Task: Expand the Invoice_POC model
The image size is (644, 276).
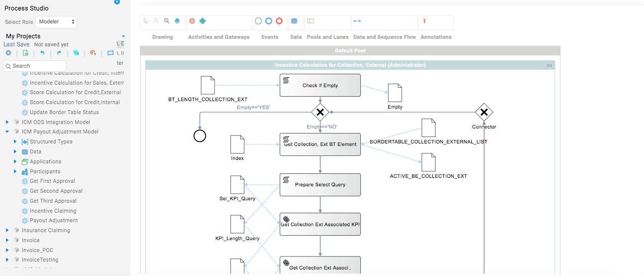Action: click(7, 250)
